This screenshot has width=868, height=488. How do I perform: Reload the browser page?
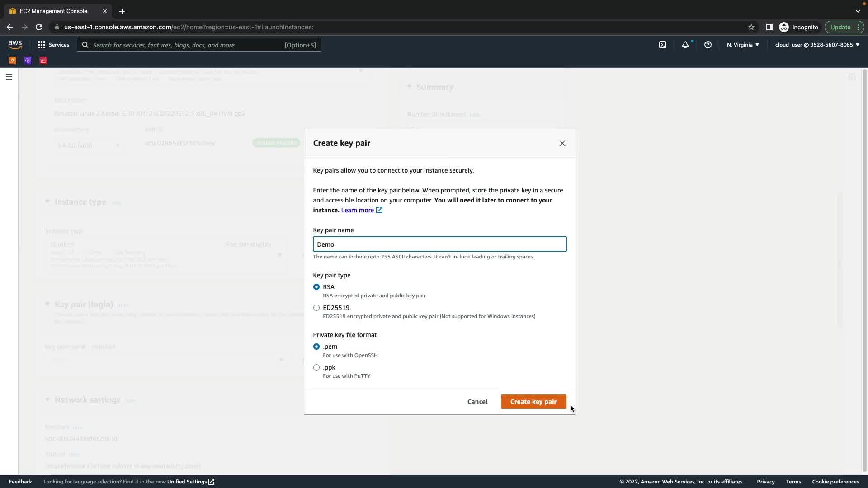click(x=39, y=27)
